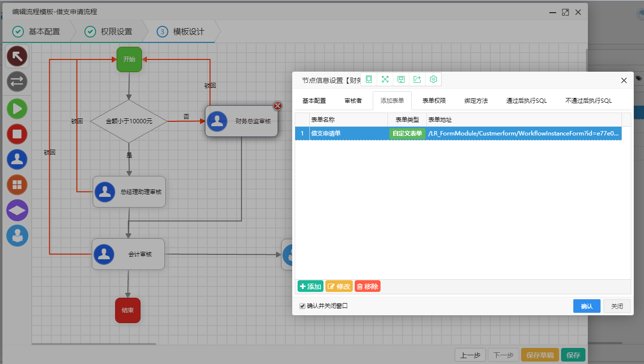The height and width of the screenshot is (364, 644).
Task: Go to the 基本配置 wizard step
Action: (38, 32)
